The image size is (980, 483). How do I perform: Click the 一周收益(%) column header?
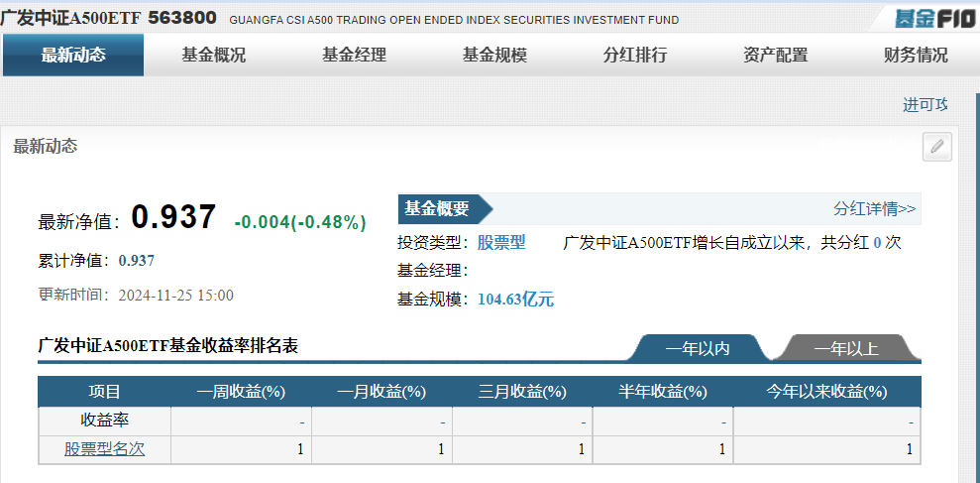pos(241,392)
